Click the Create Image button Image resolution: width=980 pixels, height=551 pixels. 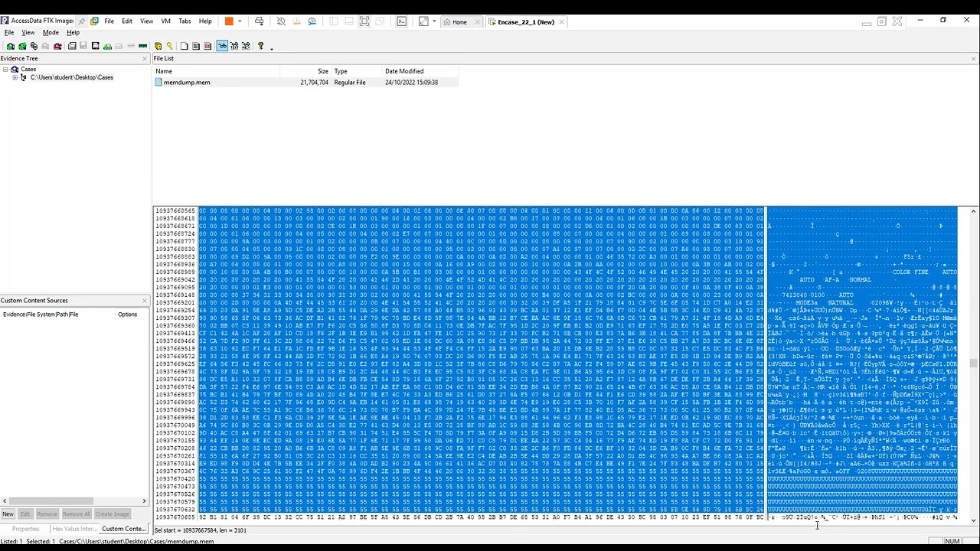[x=113, y=514]
